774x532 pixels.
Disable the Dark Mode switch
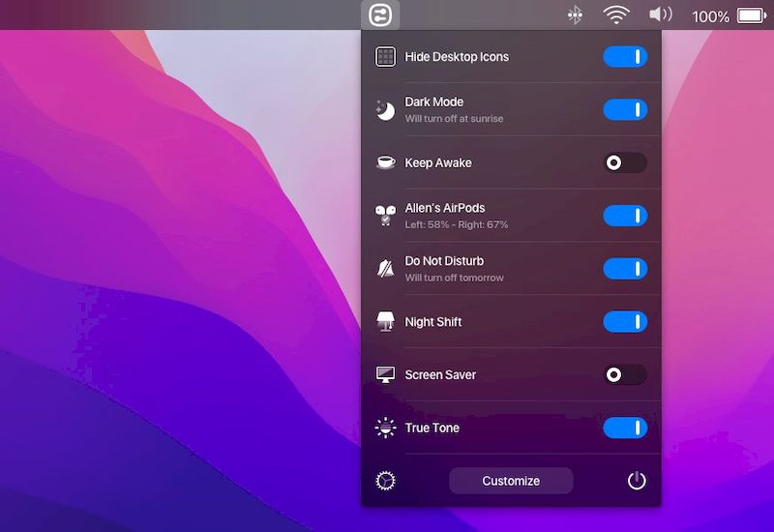click(x=625, y=109)
